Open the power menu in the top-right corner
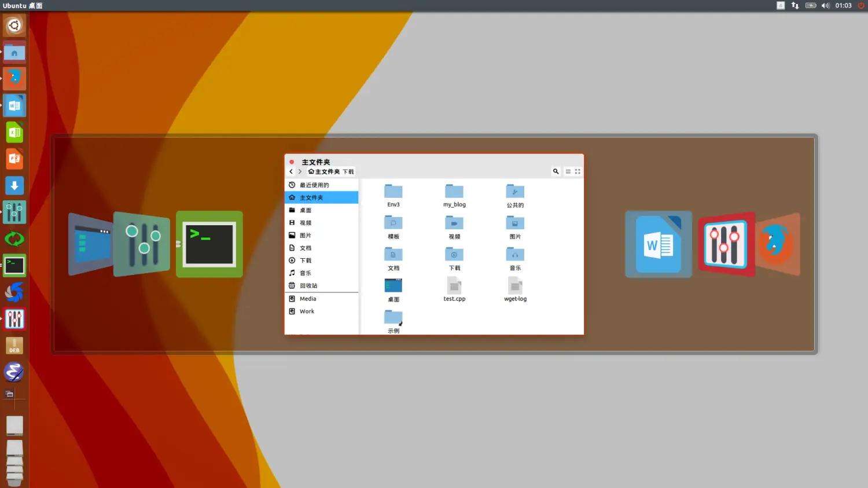This screenshot has width=868, height=488. [861, 6]
